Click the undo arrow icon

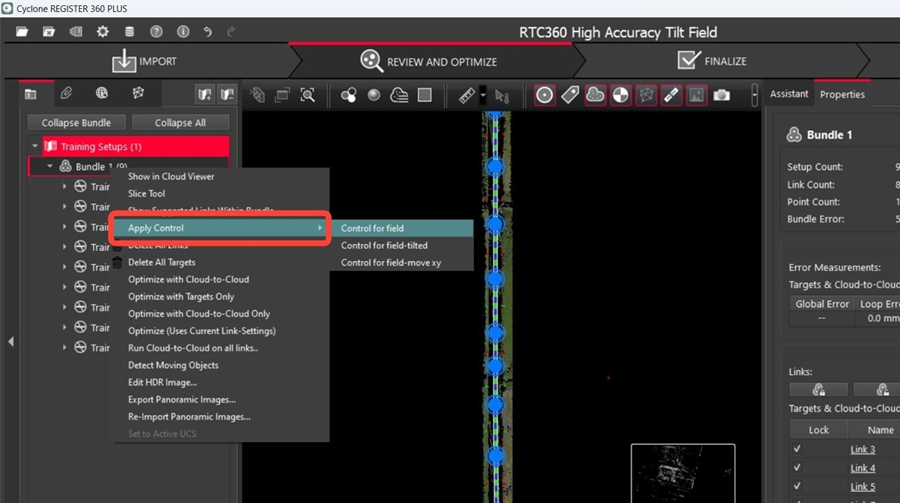[207, 32]
